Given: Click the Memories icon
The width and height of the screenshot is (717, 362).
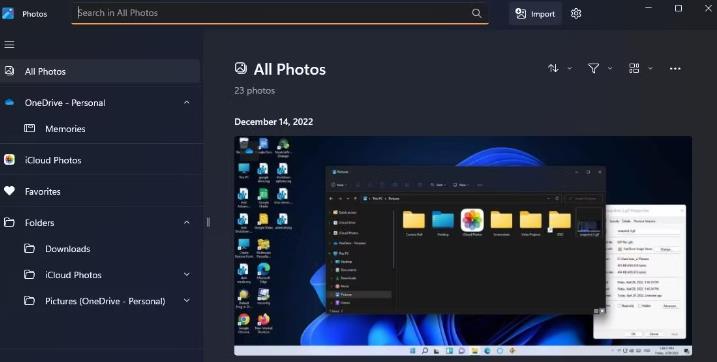Looking at the screenshot, I should click(x=29, y=128).
